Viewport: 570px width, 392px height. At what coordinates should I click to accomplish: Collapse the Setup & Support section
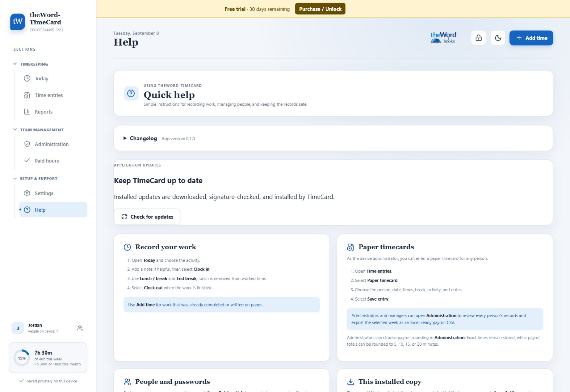[36, 179]
